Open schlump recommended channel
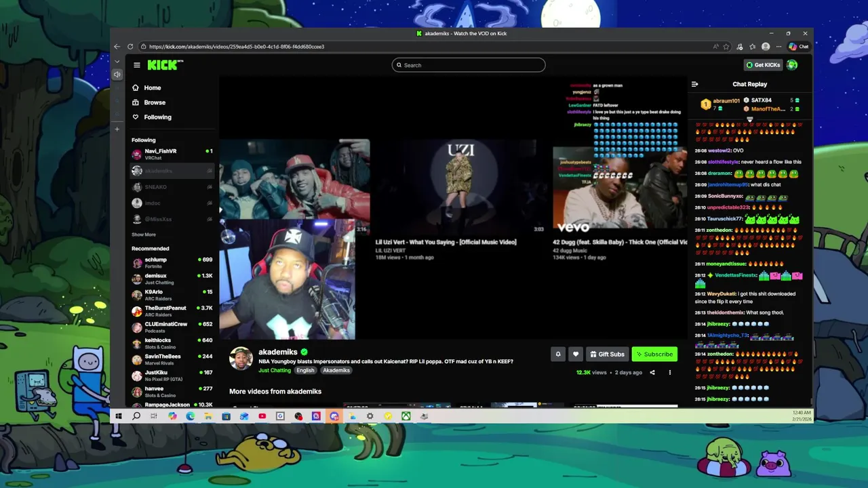868x488 pixels. (x=173, y=262)
